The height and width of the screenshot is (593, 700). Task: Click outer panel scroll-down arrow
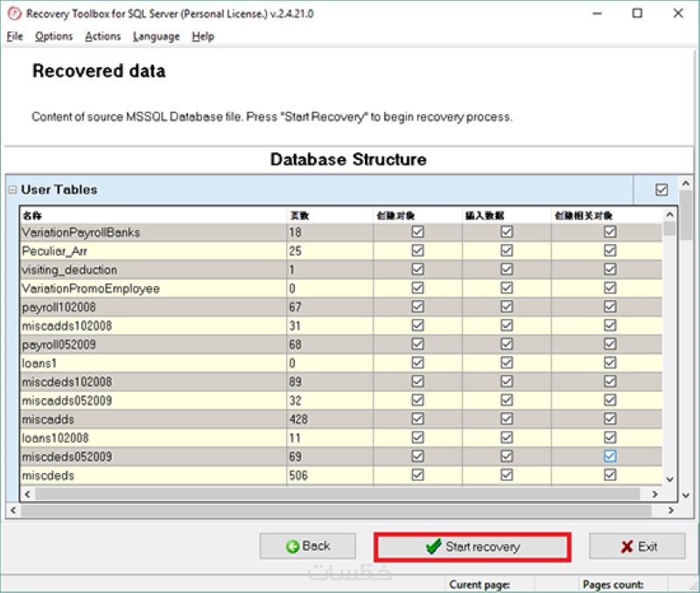[686, 495]
